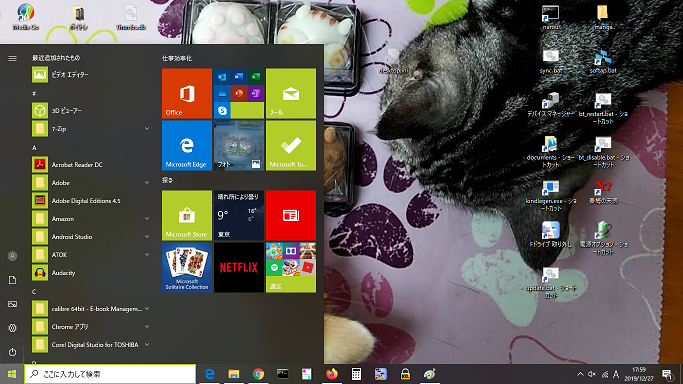Launch Microsoft Solitaire Collection tile

point(187,267)
